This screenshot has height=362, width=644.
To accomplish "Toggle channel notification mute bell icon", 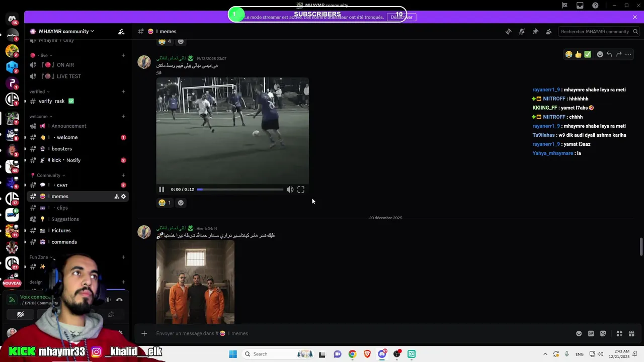I will click(522, 31).
